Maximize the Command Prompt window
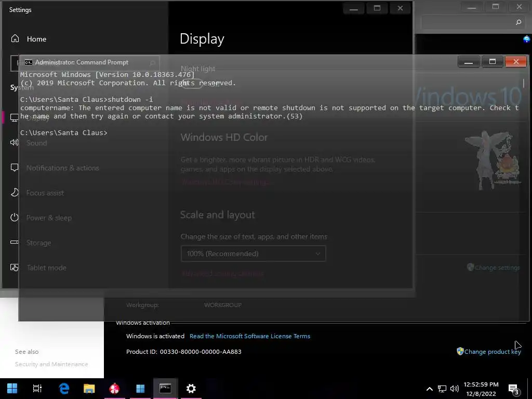 [x=493, y=62]
